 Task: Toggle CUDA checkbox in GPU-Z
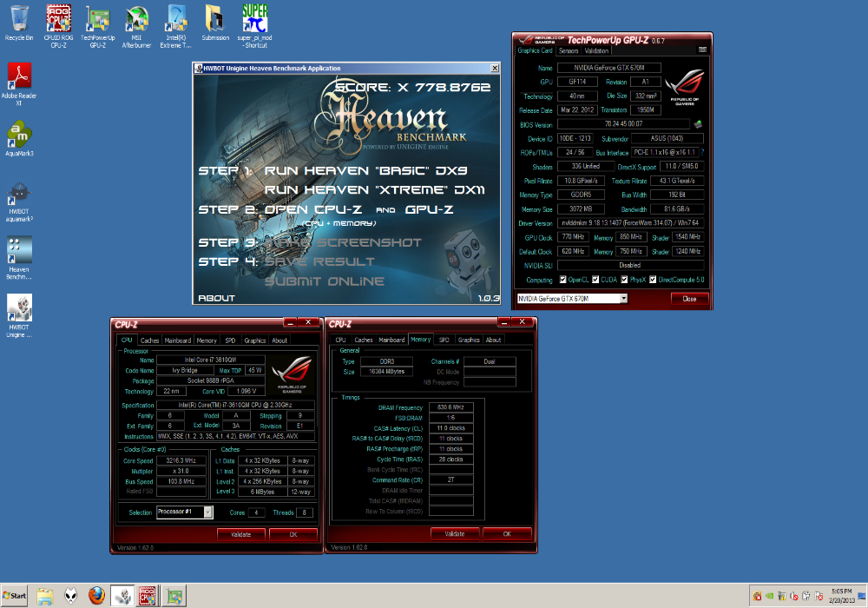click(595, 280)
